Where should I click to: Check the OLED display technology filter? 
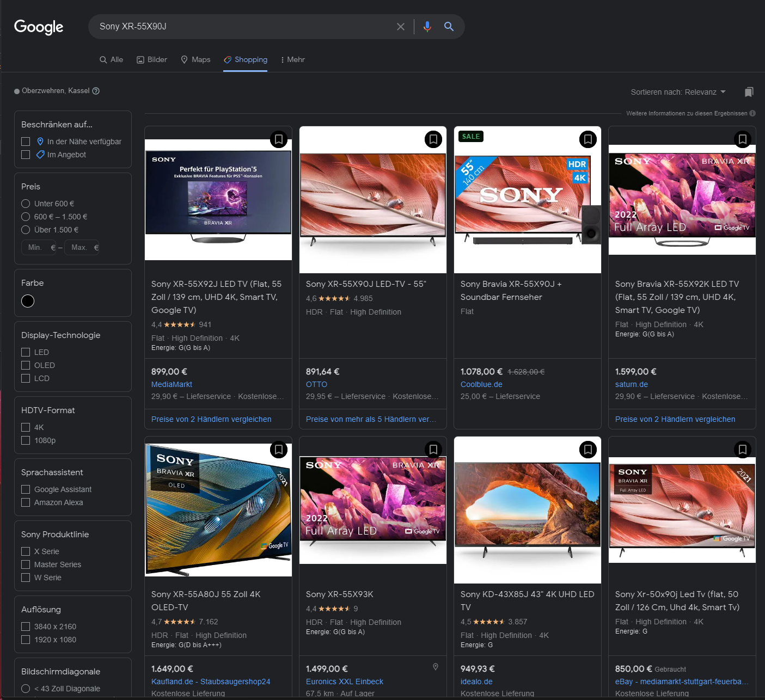26,365
